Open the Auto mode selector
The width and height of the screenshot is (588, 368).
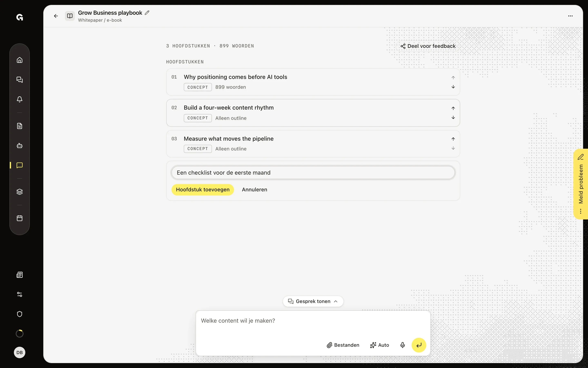pos(380,345)
